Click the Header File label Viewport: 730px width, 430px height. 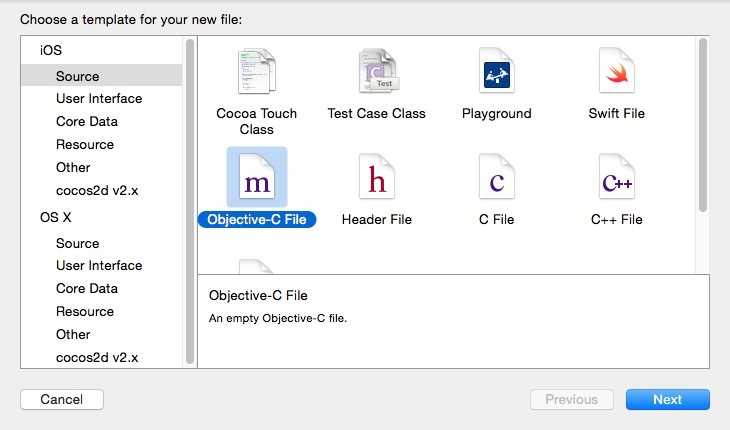[377, 219]
